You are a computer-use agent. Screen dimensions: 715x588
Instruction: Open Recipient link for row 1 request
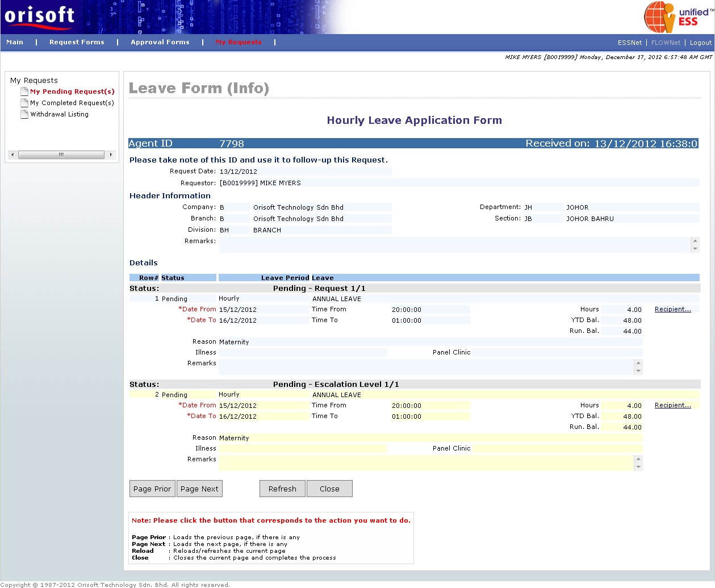[x=672, y=310]
